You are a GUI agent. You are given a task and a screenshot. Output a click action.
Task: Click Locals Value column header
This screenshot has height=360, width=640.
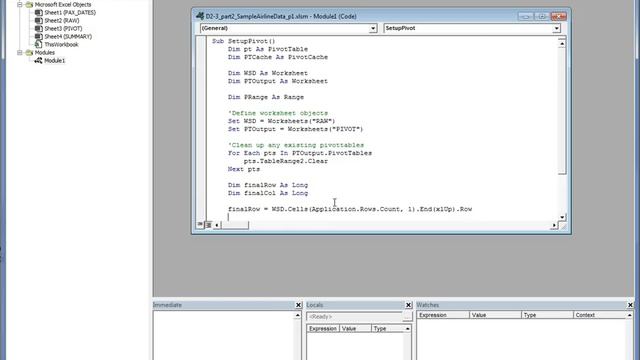(355, 329)
